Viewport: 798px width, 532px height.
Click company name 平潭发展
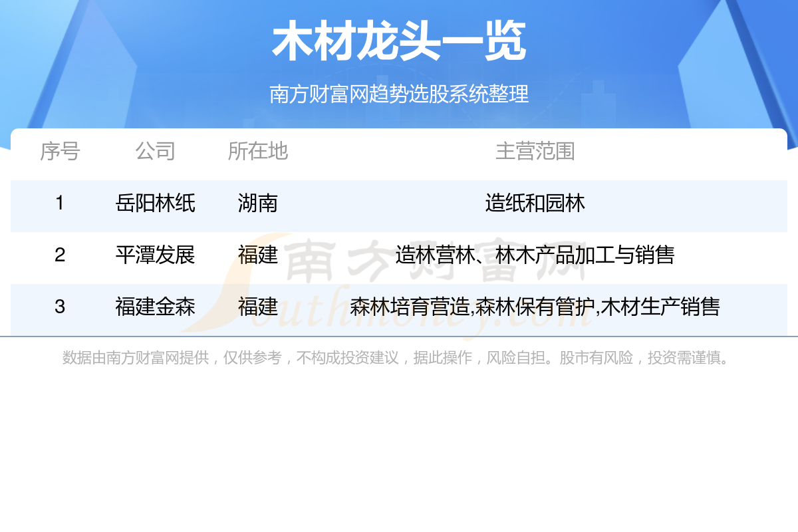(x=155, y=255)
